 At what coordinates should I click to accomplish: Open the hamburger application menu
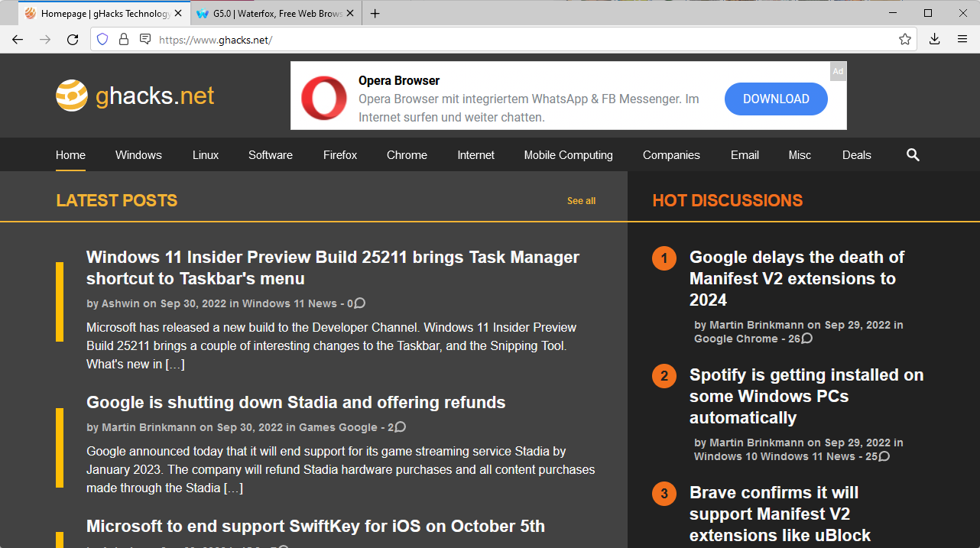pos(962,40)
